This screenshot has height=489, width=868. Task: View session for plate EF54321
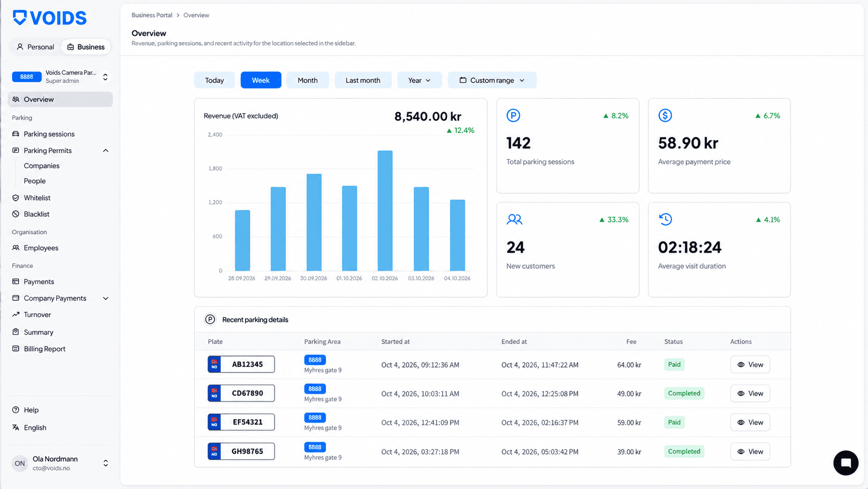click(x=750, y=422)
